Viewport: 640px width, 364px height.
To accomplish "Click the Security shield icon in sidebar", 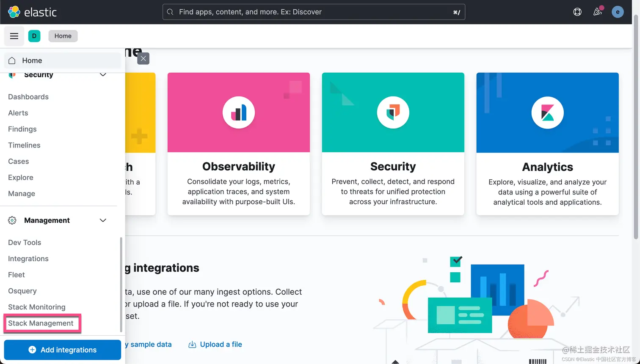I will click(12, 75).
